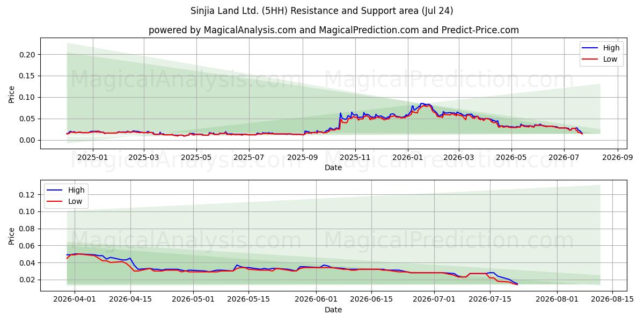Screen dimensions: 644x322
Task: Click the '2026-01' x-axis label on upper chart
Action: point(408,157)
